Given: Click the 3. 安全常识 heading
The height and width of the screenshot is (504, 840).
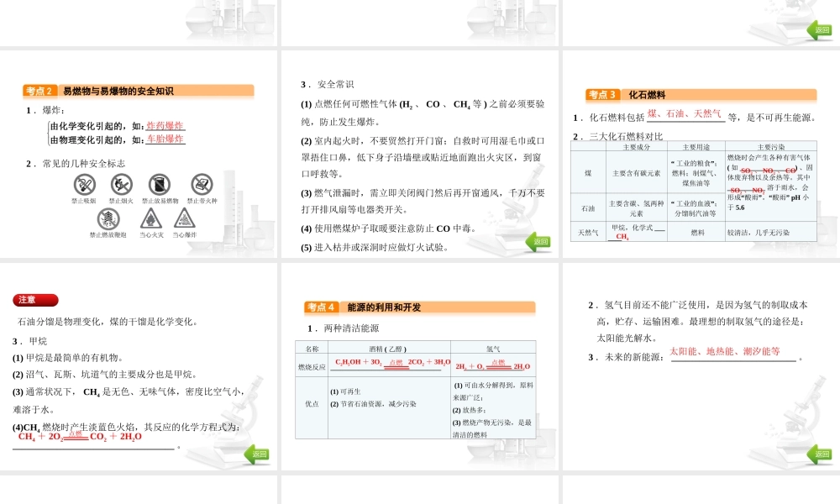Looking at the screenshot, I should click(327, 84).
